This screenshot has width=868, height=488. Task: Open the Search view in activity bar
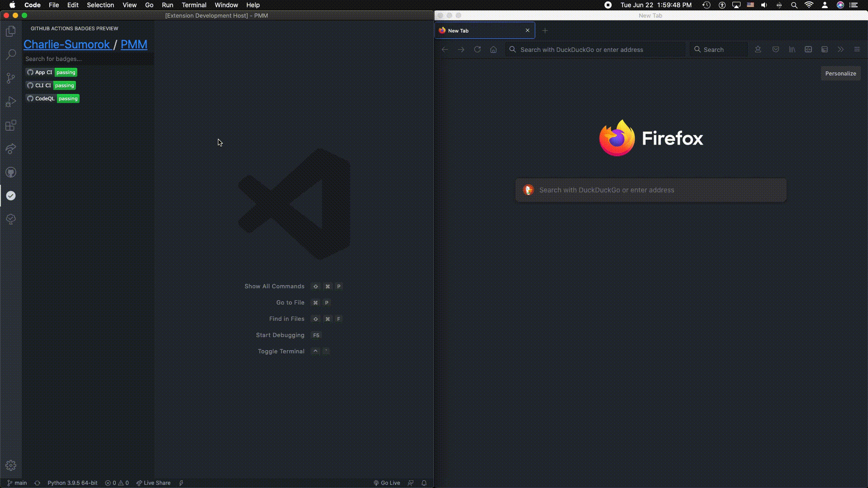(x=11, y=55)
